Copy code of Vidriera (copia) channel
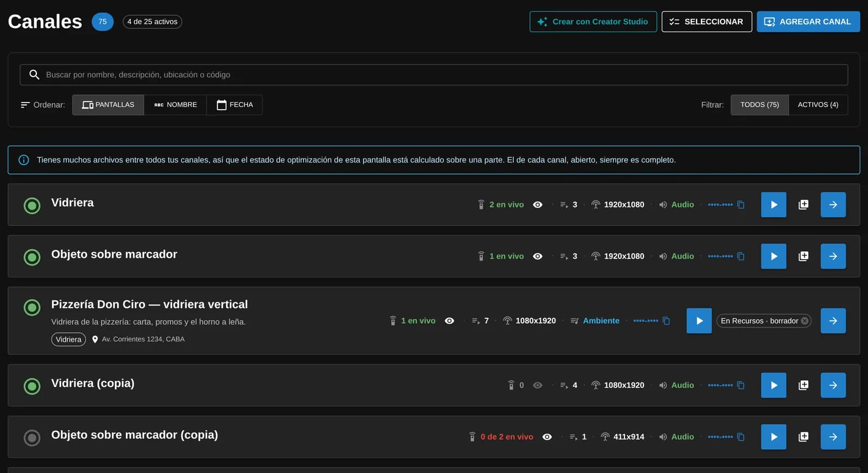The width and height of the screenshot is (868, 473). (741, 385)
